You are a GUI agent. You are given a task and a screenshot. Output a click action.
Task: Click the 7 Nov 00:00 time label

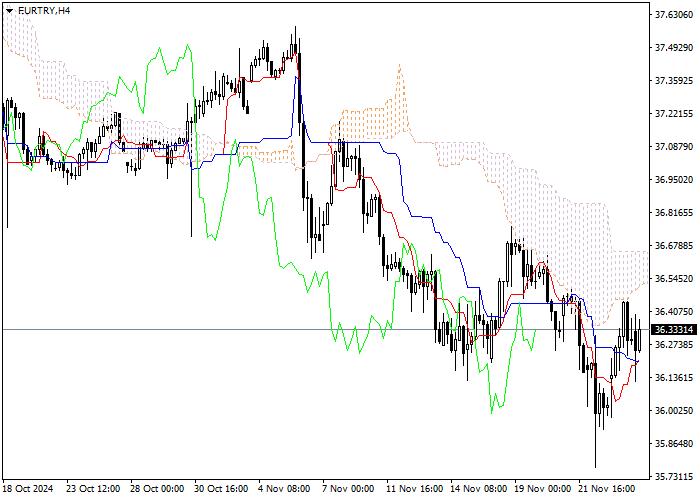pos(348,489)
